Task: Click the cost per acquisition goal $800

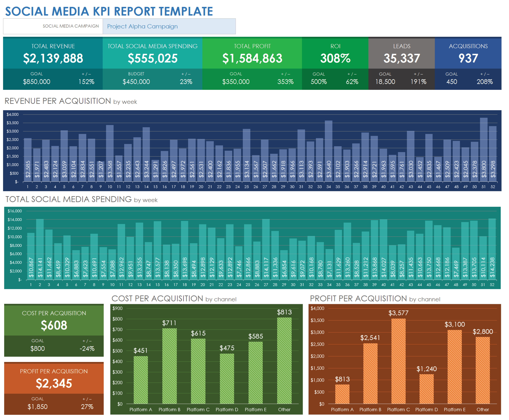Action: click(x=37, y=349)
